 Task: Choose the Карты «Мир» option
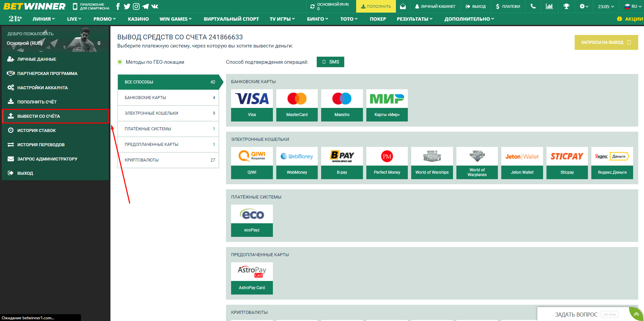tap(387, 105)
